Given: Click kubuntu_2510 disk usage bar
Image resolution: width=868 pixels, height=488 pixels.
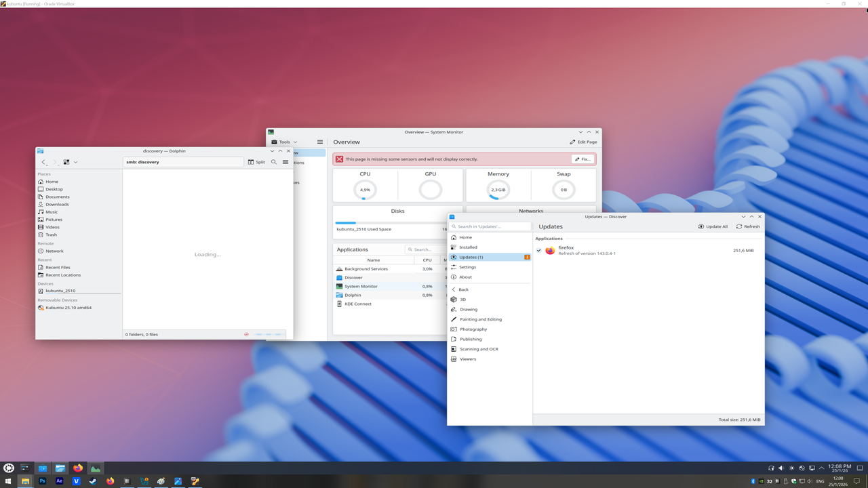Looking at the screenshot, I should click(x=391, y=223).
